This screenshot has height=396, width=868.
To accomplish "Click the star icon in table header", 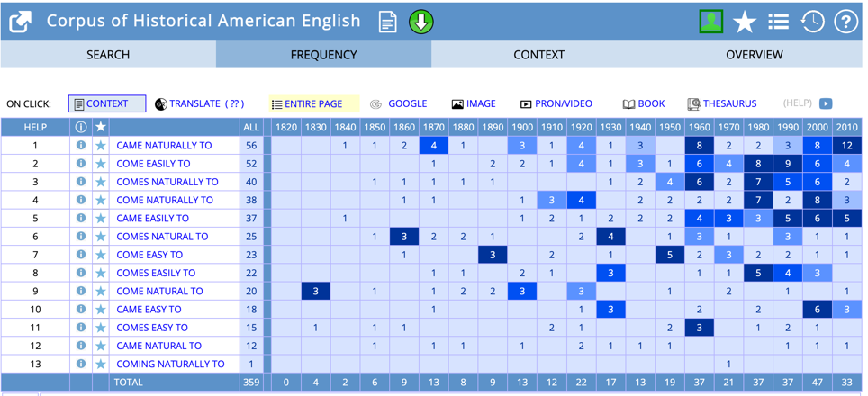I will [100, 127].
